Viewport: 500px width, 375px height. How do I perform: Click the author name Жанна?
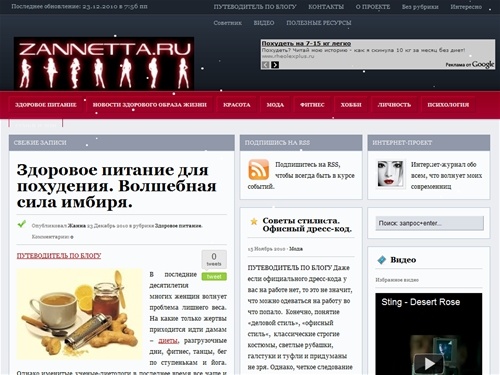[x=77, y=226]
